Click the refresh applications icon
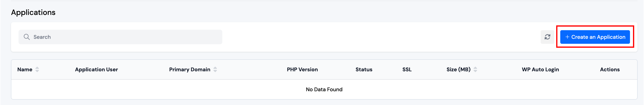The image size is (644, 105). click(547, 37)
